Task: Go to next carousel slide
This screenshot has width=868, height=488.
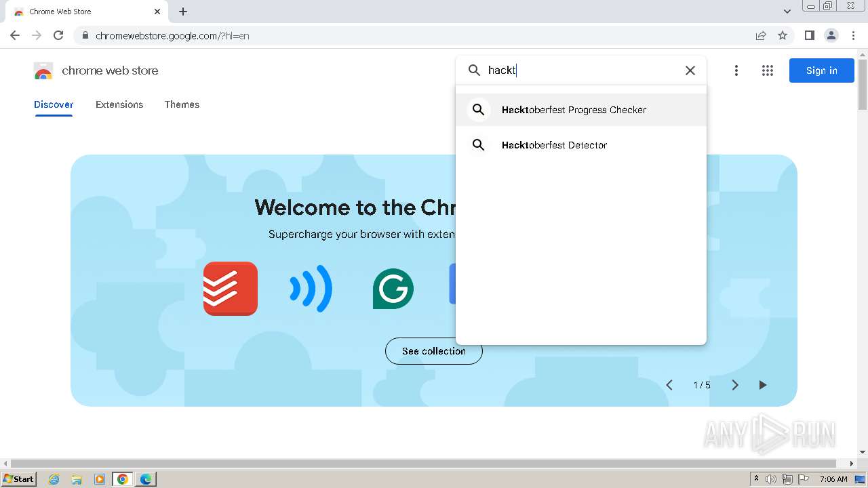Action: pos(735,385)
